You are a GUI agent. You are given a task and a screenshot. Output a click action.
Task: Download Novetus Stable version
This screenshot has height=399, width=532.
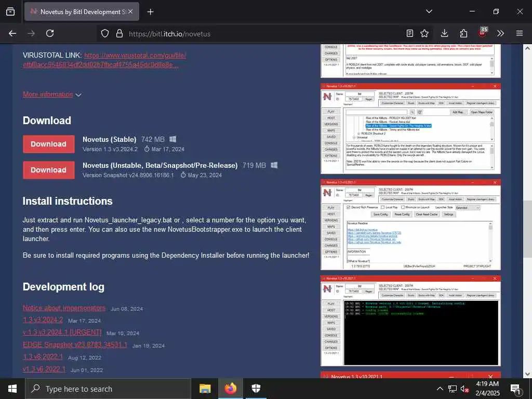click(x=48, y=144)
